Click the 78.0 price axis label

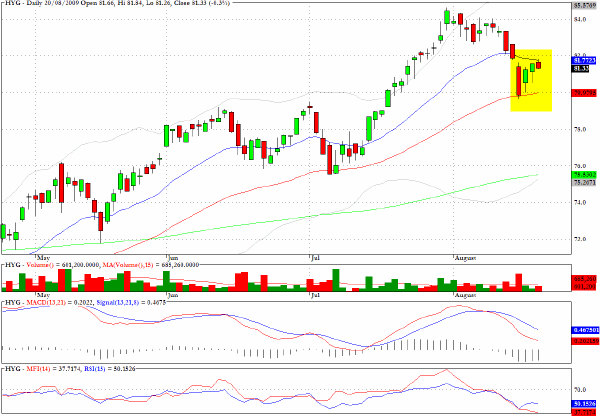point(581,129)
